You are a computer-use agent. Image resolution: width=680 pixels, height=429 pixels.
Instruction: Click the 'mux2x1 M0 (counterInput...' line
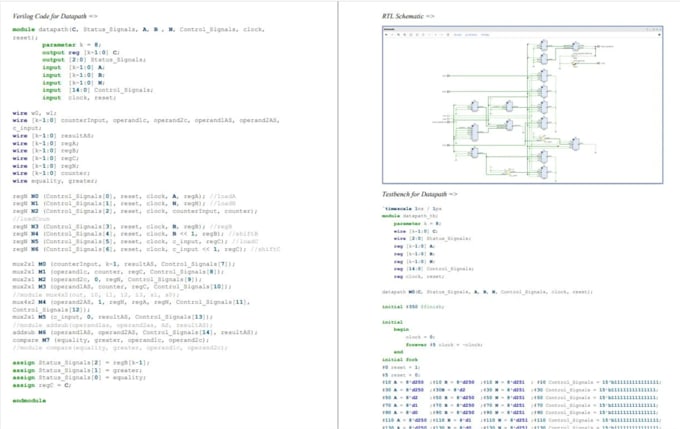tap(124, 264)
